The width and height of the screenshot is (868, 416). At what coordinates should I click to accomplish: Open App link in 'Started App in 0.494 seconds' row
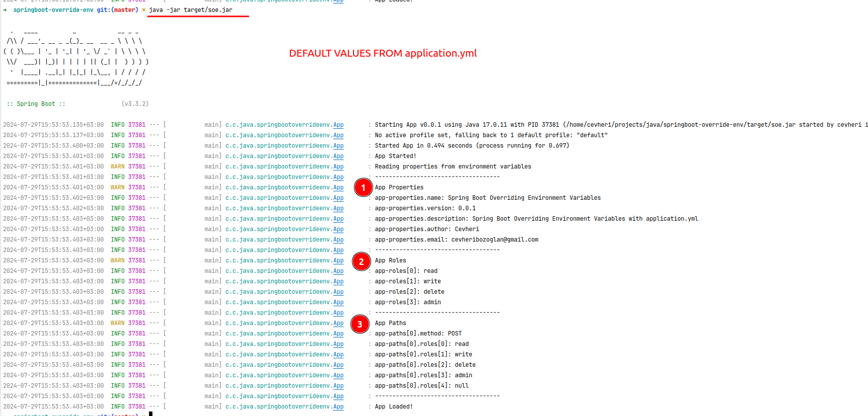pyautogui.click(x=338, y=146)
